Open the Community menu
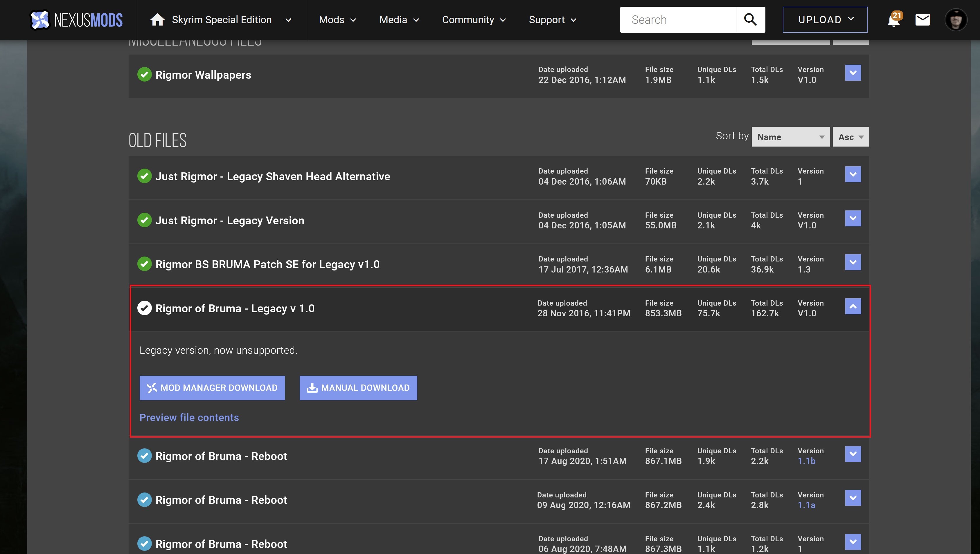Image resolution: width=980 pixels, height=554 pixels. coord(473,20)
